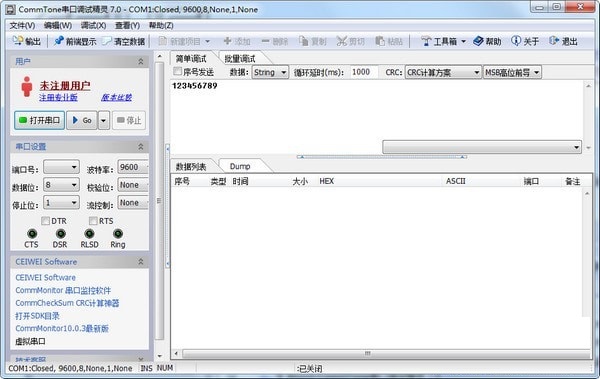Image resolution: width=600 pixels, height=379 pixels.
Task: Toggle 前端显示 pin icon
Action: 59,41
